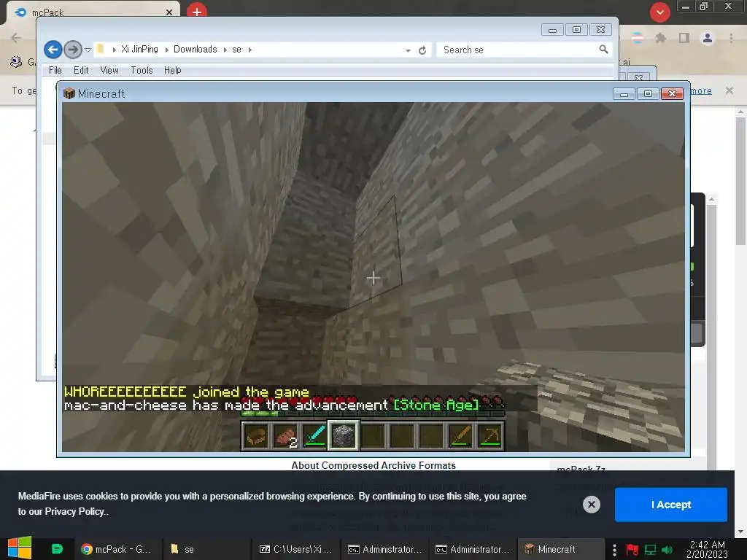Open the Tools menu in Explorer
The width and height of the screenshot is (747, 560).
tap(142, 71)
